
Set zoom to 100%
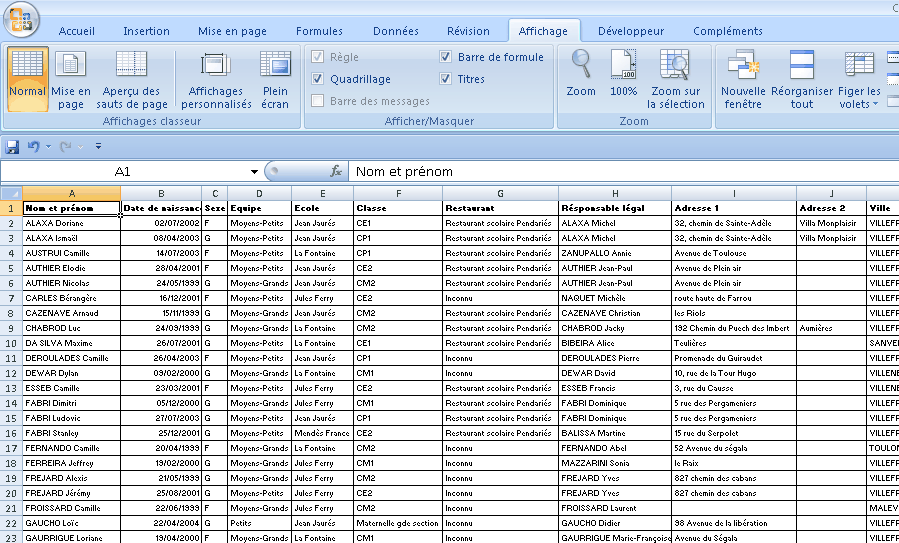pos(623,73)
